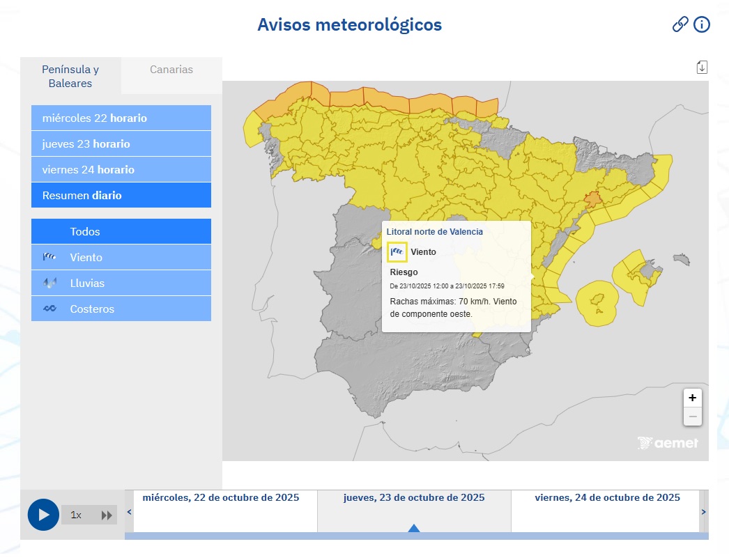Select the Costeros coastal filter icon
This screenshot has height=560, width=729.
click(x=49, y=309)
